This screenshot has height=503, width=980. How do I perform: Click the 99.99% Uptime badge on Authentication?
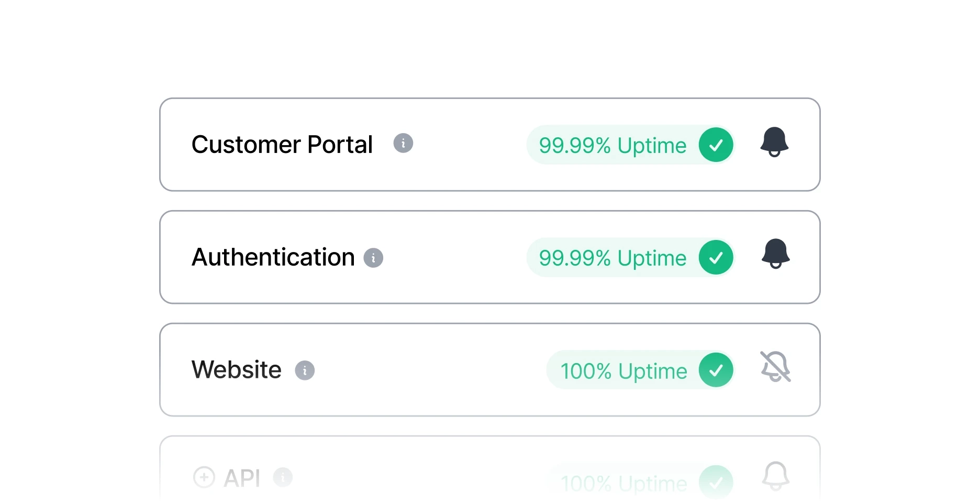coord(612,257)
